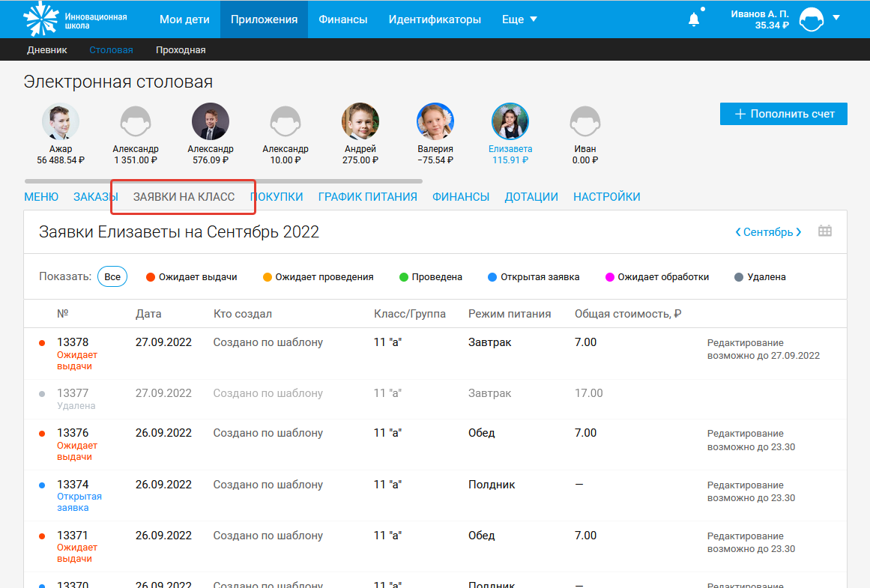Open request number 13374

click(73, 485)
